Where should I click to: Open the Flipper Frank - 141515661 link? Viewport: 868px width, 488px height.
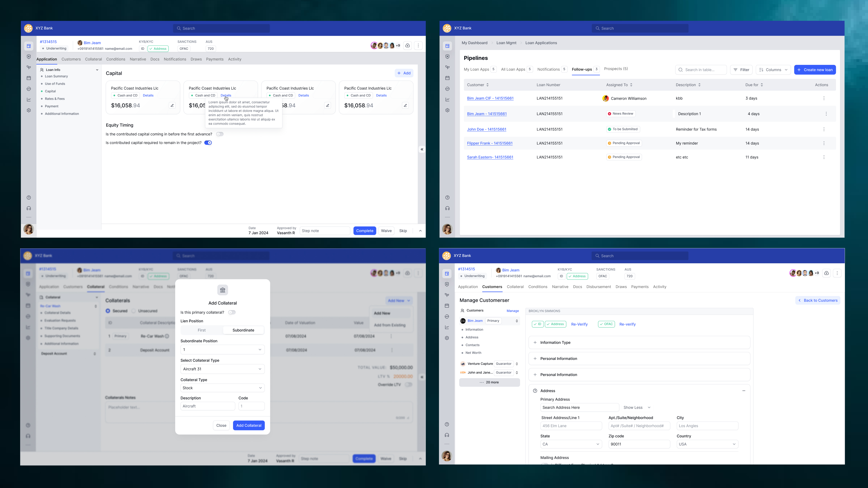[490, 143]
